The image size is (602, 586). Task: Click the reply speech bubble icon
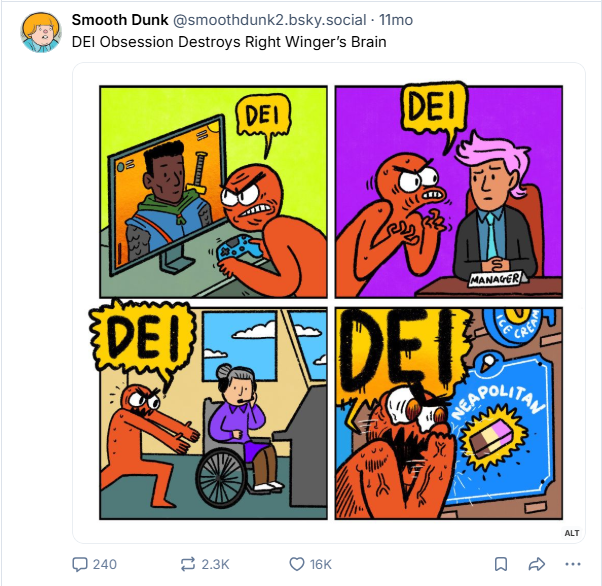pyautogui.click(x=81, y=564)
